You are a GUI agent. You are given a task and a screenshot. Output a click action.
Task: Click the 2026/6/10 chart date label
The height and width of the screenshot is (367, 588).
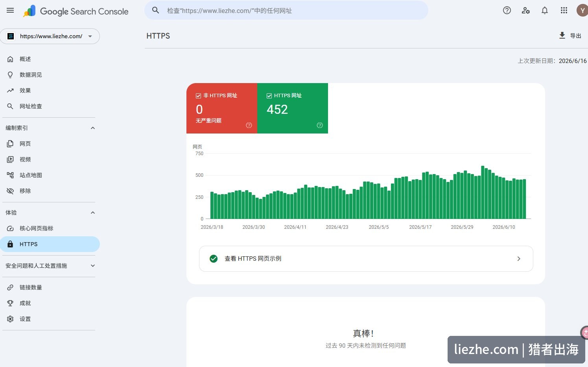(x=503, y=227)
